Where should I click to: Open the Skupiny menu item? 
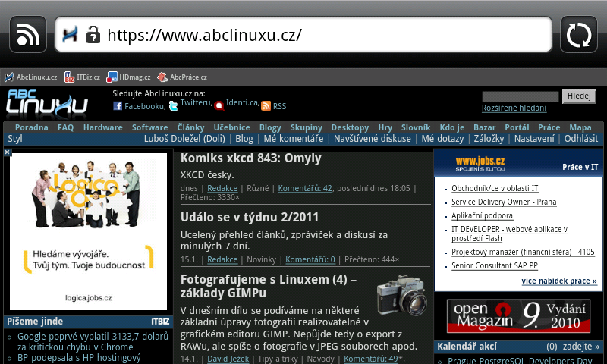click(307, 127)
